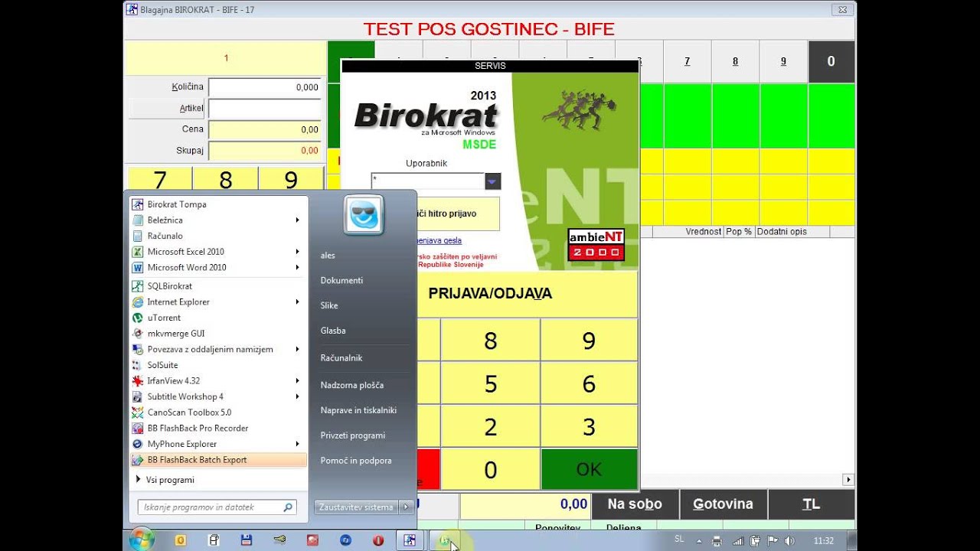
Task: Open Naprave in tiskalniki
Action: coord(358,410)
